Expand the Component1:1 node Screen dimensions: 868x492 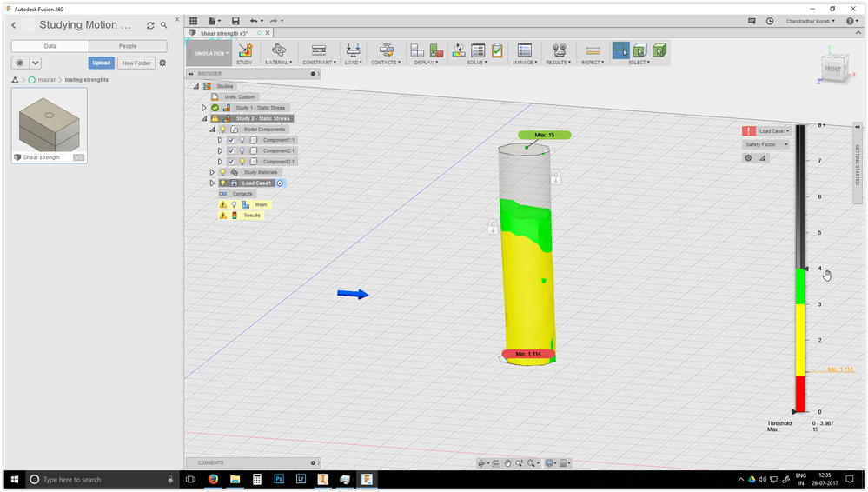pos(221,140)
